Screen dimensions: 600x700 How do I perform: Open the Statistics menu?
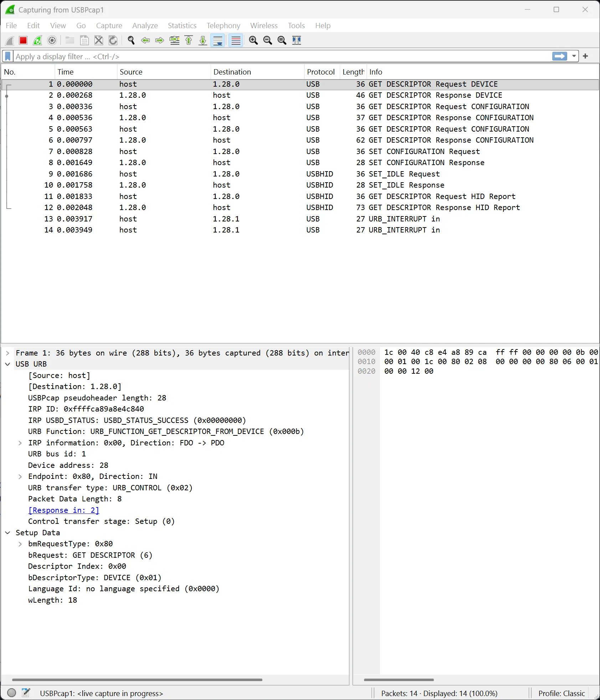(182, 26)
